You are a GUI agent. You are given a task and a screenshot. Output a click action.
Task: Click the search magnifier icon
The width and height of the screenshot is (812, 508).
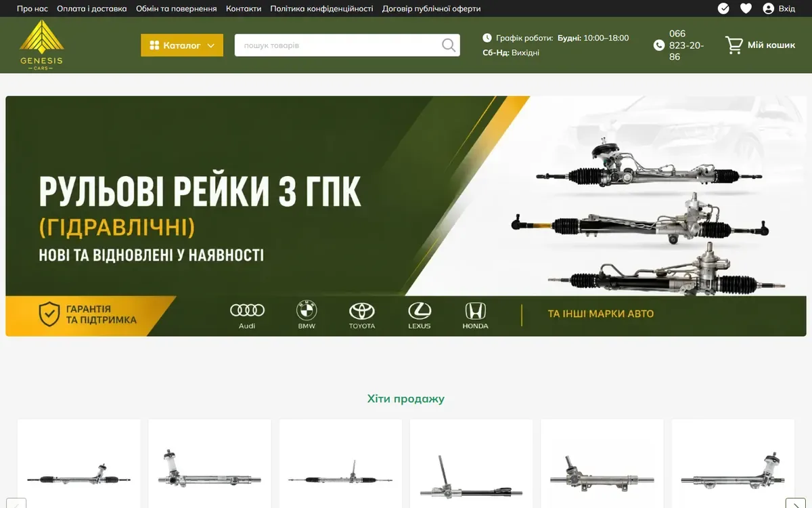tap(449, 45)
